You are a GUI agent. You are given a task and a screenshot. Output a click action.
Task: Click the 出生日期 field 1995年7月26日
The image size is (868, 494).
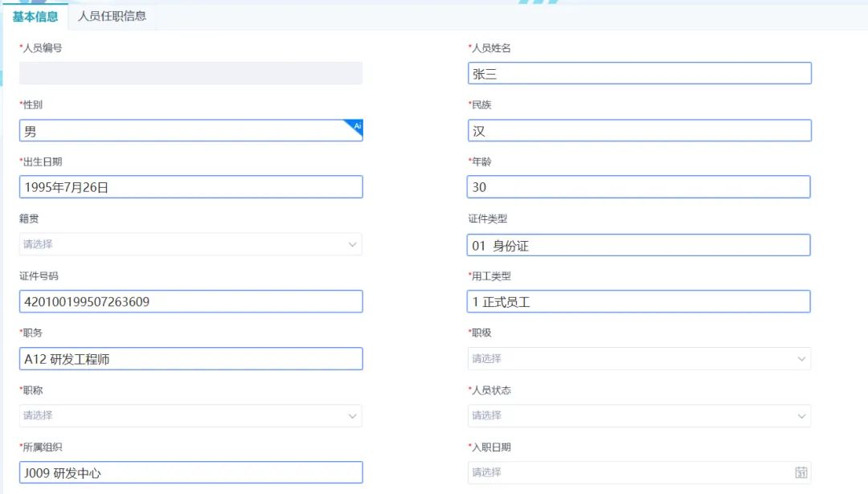pyautogui.click(x=191, y=187)
